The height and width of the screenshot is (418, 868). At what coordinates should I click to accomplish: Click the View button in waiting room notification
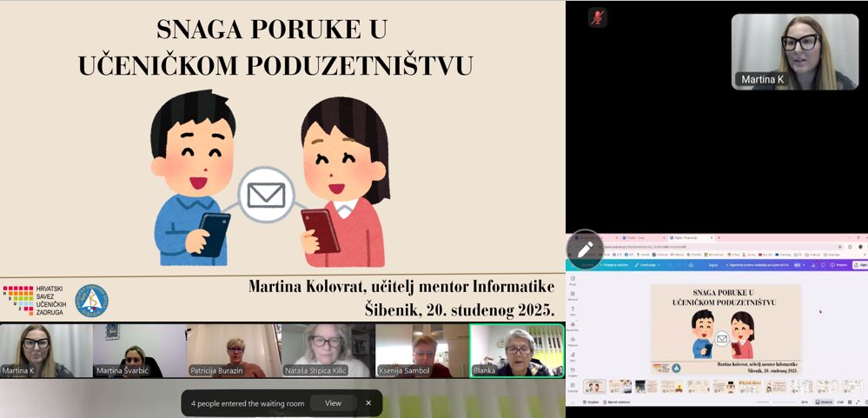coord(333,403)
